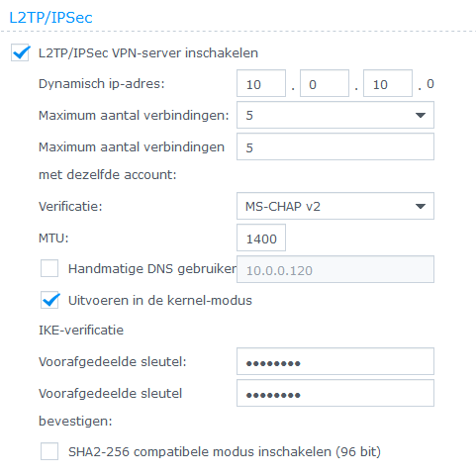The width and height of the screenshot is (476, 476).
Task: Uncheck Uitvoeren in de kernel-modus checkbox
Action: tap(49, 300)
